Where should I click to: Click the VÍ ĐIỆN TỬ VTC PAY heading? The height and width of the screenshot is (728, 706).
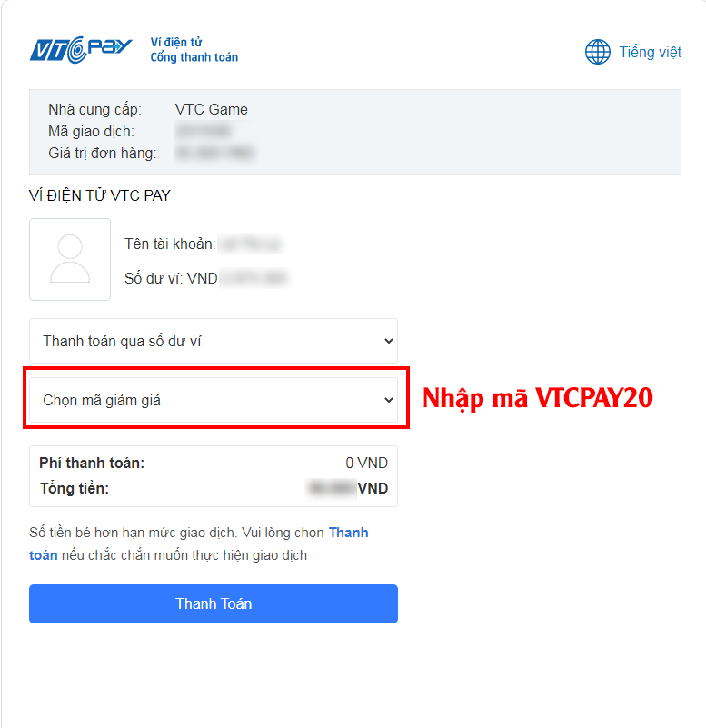[100, 195]
